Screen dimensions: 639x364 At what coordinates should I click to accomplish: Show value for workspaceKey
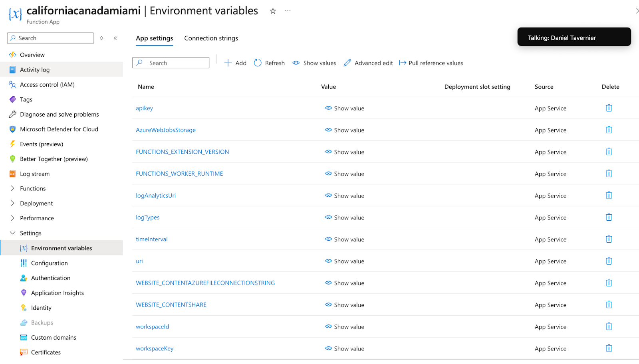coord(344,349)
